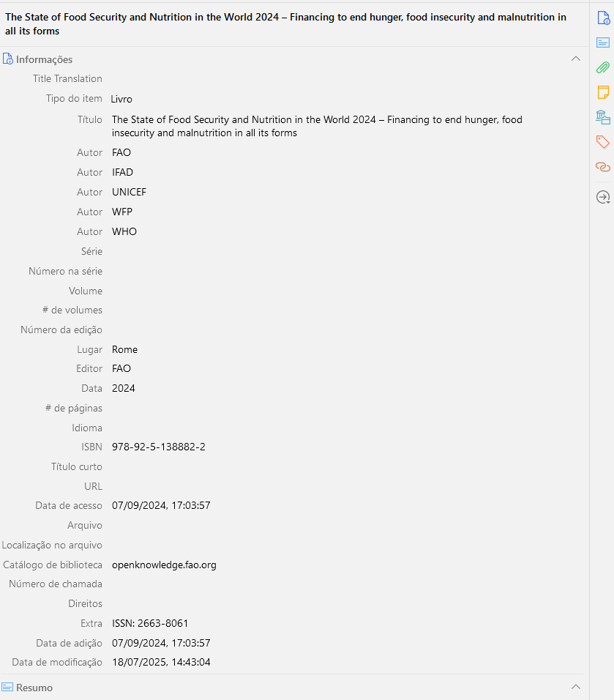Open Tags section via tag icon
The image size is (614, 700).
(603, 142)
